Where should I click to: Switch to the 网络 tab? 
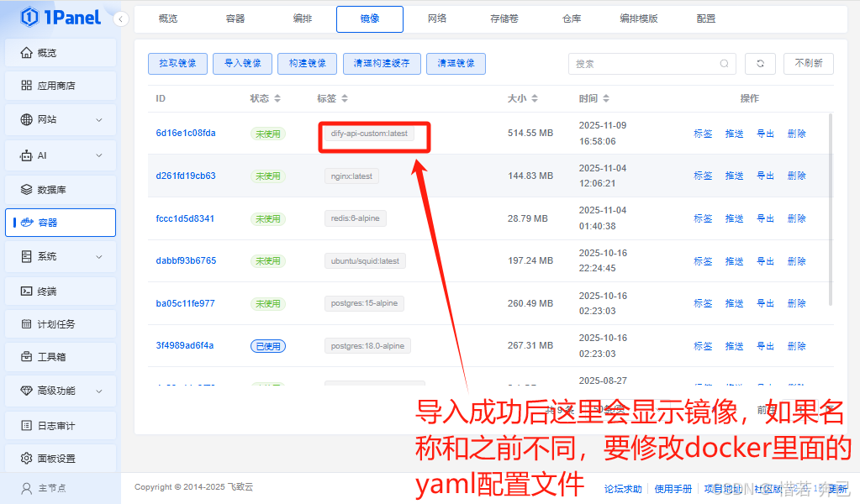tap(436, 18)
